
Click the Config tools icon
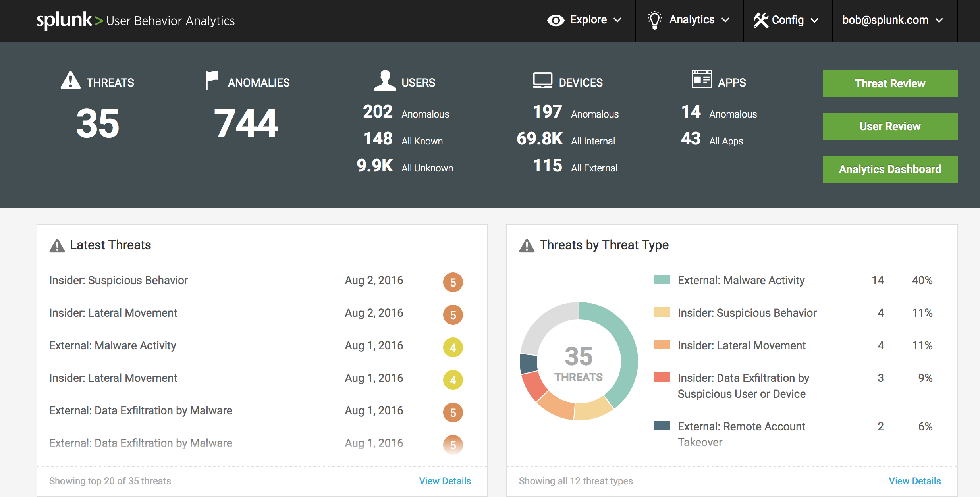click(761, 20)
